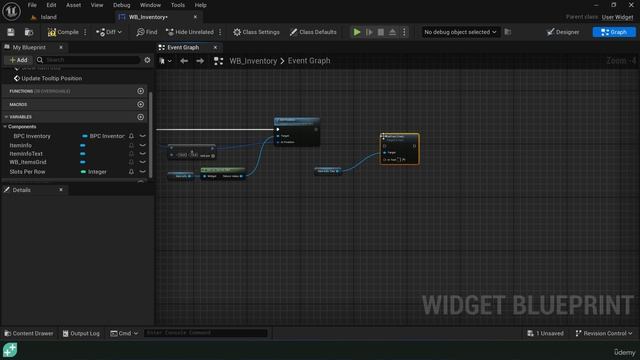Viewport: 640px width, 360px height.
Task: Open the Compile options menu dots
Action: coord(85,32)
